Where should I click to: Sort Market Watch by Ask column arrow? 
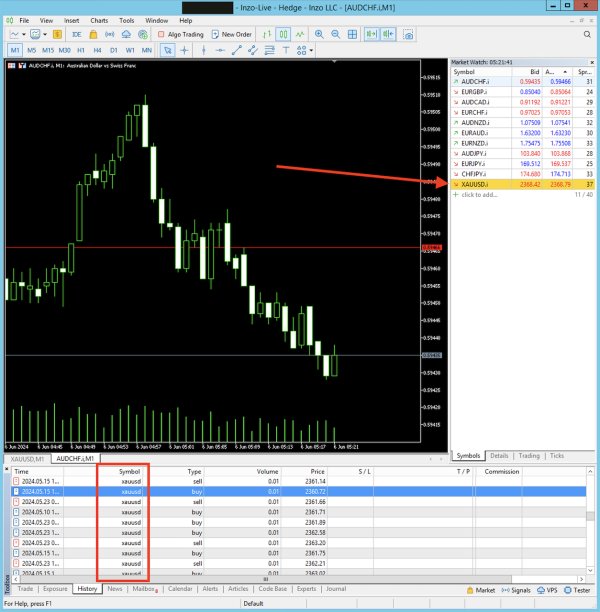(x=565, y=72)
